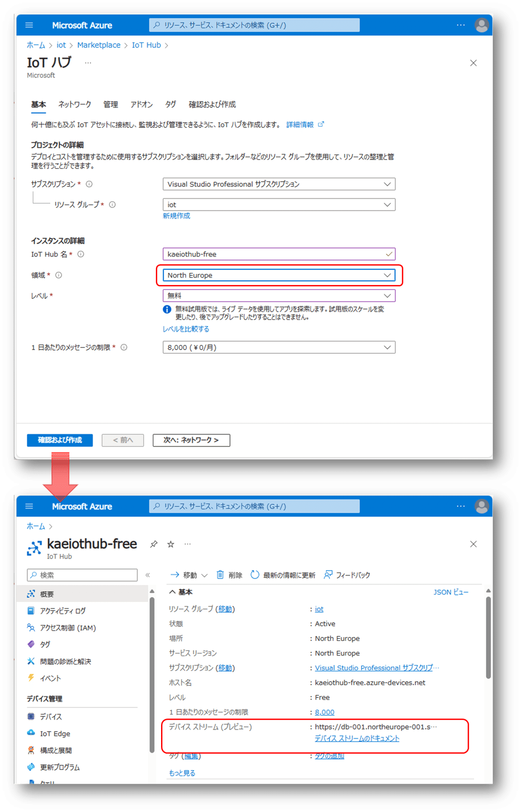Click info icon next to リソース グループ
This screenshot has width=521, height=812.
point(112,205)
